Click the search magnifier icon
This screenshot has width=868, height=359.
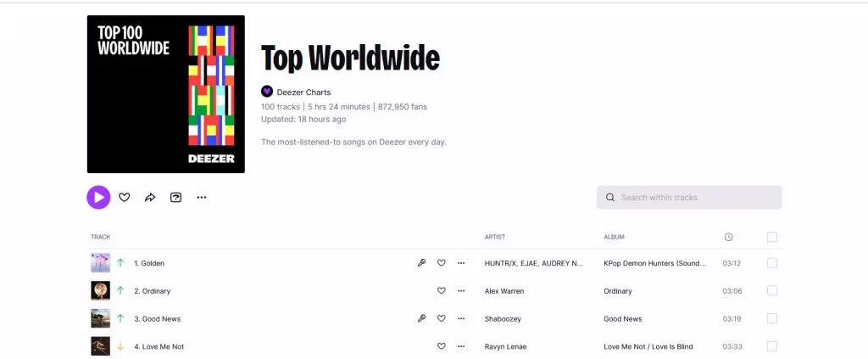click(610, 197)
